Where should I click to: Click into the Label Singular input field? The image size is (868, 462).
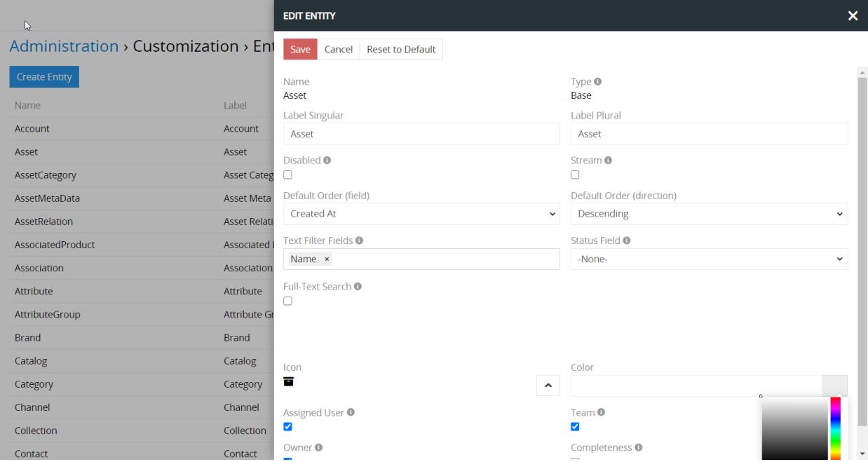coord(421,134)
